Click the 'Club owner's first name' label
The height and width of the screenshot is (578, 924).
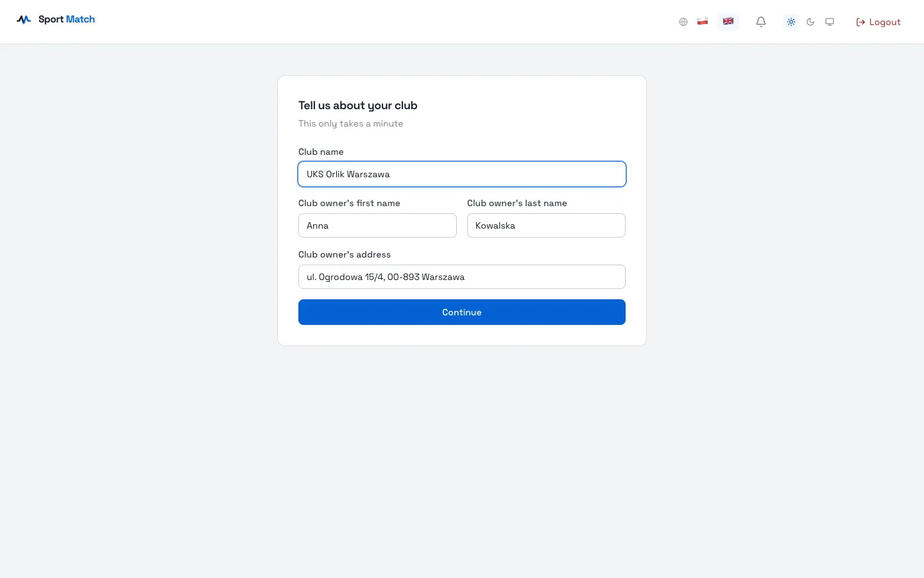click(x=349, y=203)
